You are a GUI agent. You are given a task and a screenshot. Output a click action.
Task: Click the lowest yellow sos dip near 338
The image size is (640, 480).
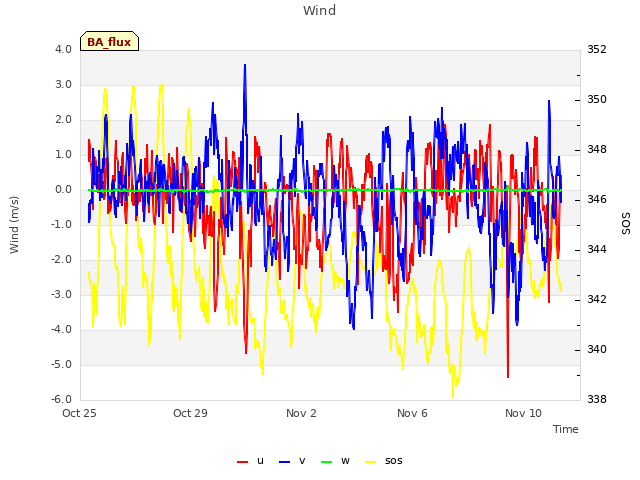pyautogui.click(x=453, y=396)
